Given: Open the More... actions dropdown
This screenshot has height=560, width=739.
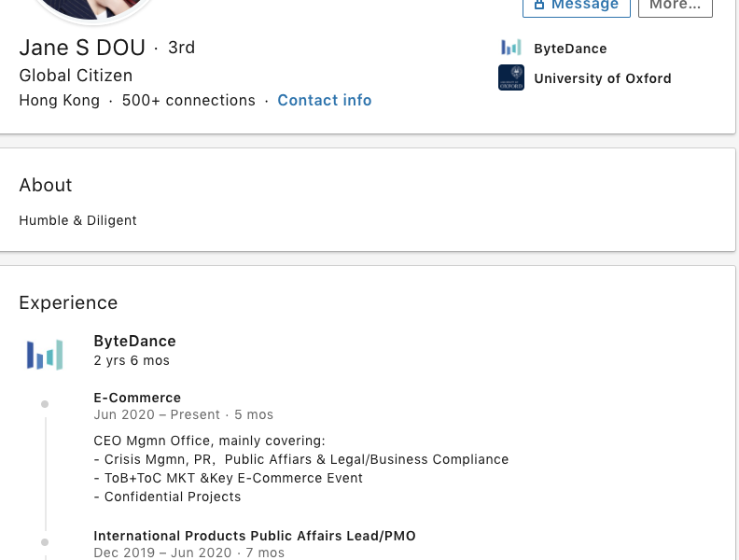Looking at the screenshot, I should point(675,6).
